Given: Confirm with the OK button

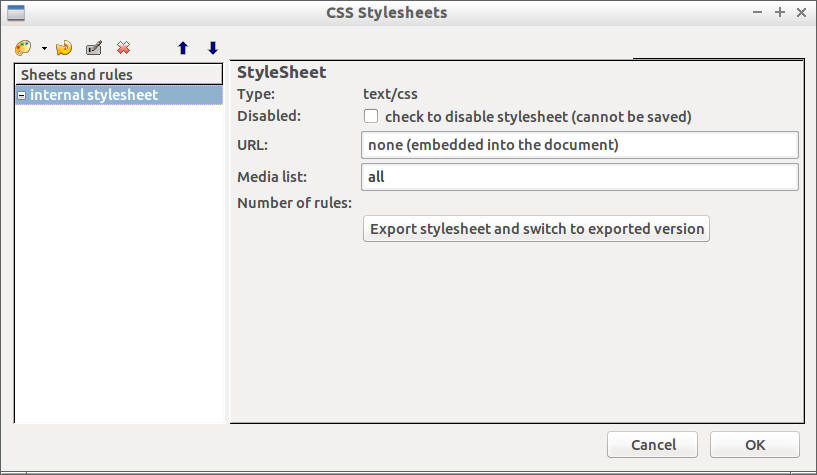Looking at the screenshot, I should tap(754, 445).
